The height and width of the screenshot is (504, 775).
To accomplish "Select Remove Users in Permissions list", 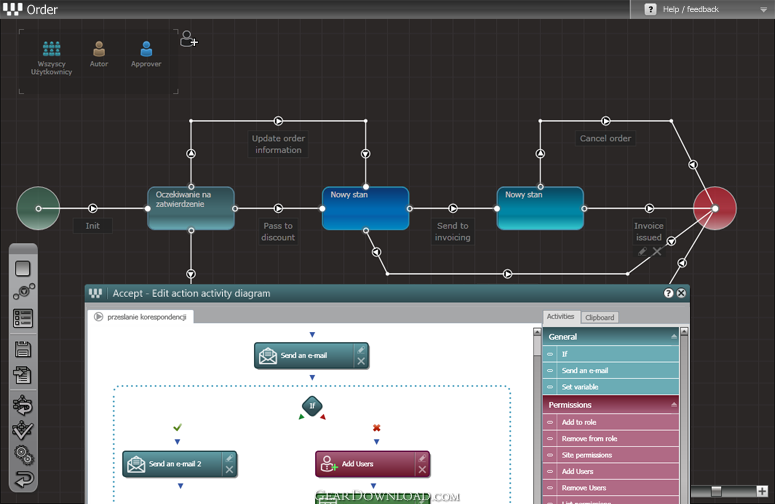I will click(611, 488).
